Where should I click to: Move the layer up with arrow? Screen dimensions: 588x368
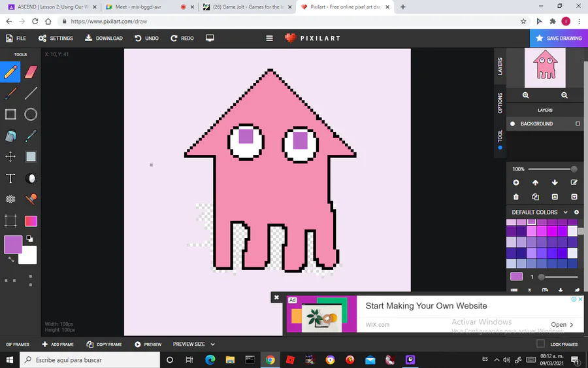[536, 182]
